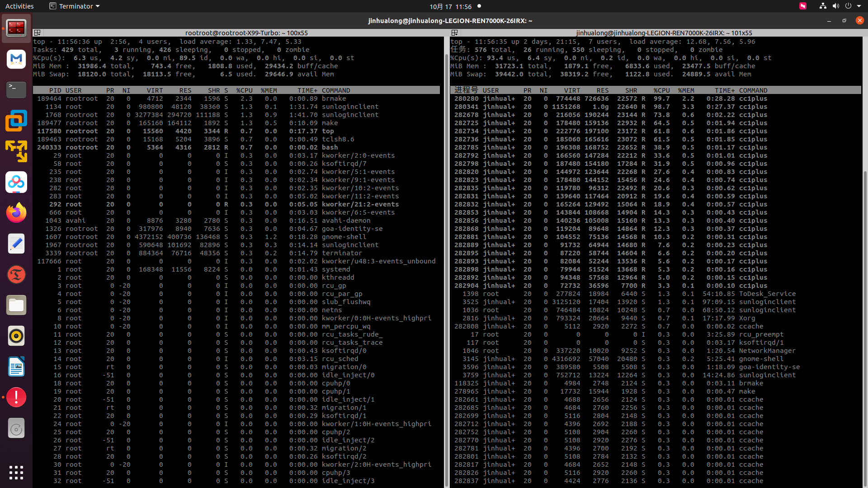Launch Files manager from the dock
This screenshot has height=488, width=868.
(x=16, y=305)
